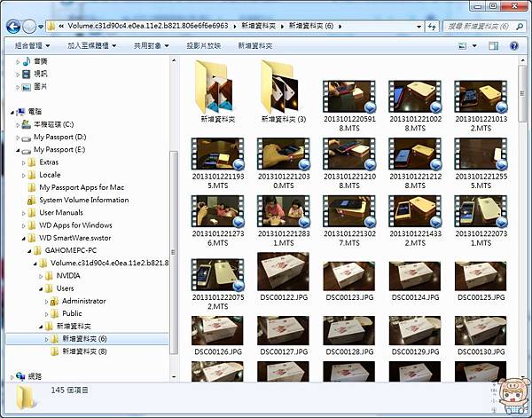Select the Videos library in sidebar

coord(35,74)
